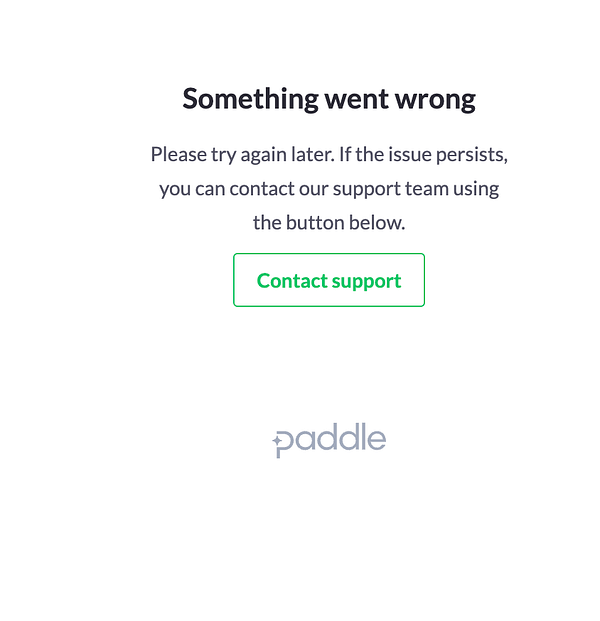The width and height of the screenshot is (600, 621).
Task: Click the Contact support button
Action: click(329, 280)
